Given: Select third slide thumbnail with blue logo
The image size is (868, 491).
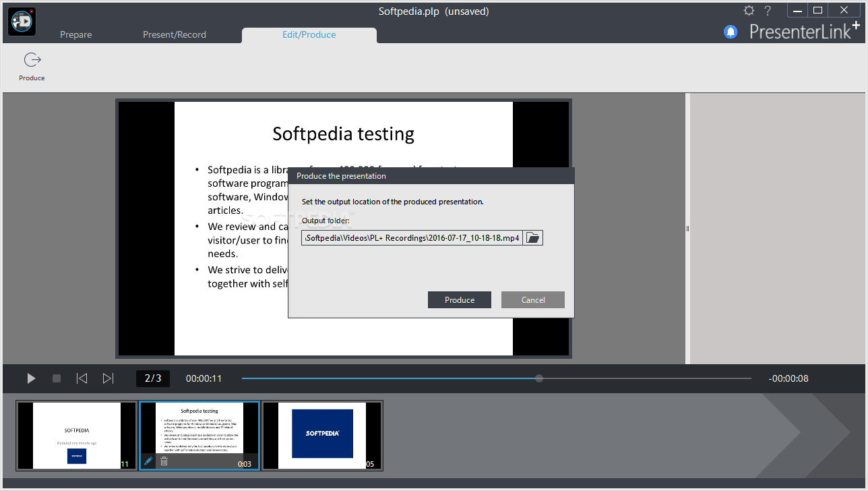Looking at the screenshot, I should pyautogui.click(x=322, y=436).
